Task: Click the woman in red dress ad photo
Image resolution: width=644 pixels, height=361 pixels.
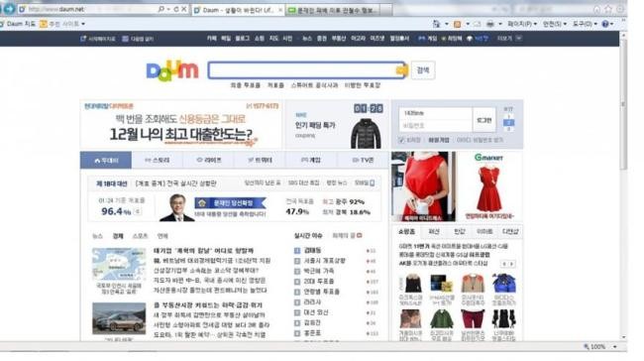Action: coord(423,186)
